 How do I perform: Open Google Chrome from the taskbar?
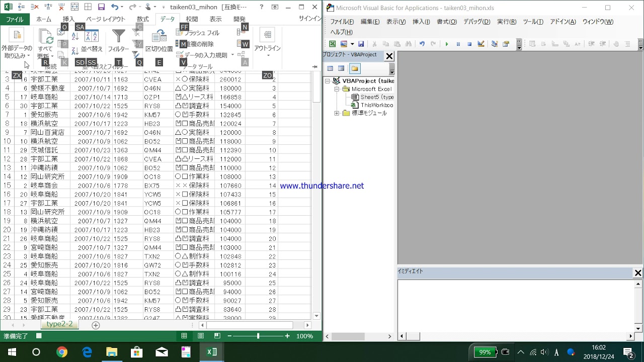(61, 352)
